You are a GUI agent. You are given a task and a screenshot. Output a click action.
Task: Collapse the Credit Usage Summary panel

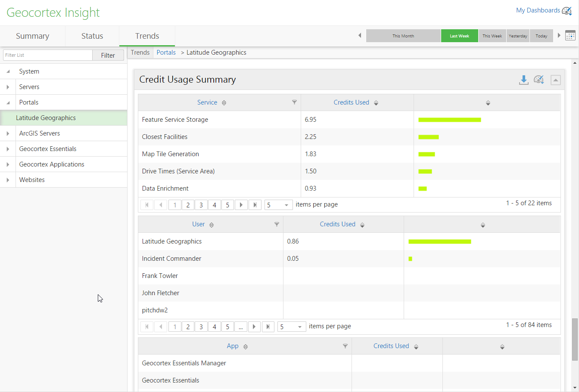click(x=556, y=80)
